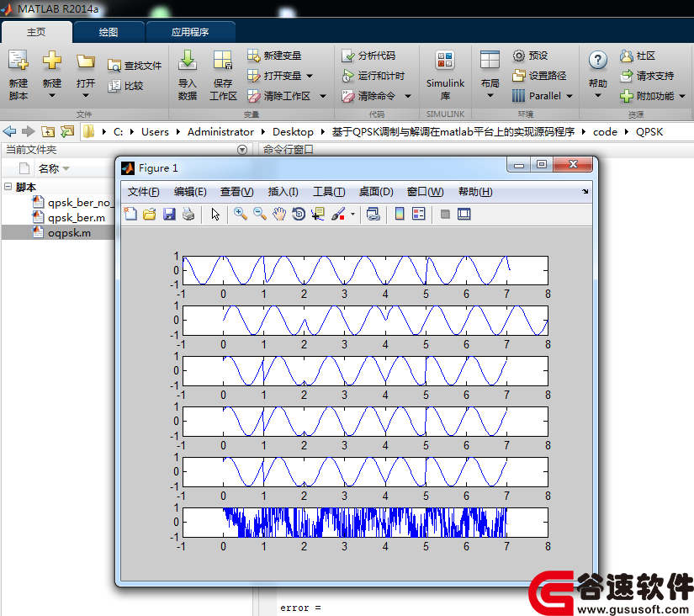Click Request Support (请求支持)

tap(647, 76)
